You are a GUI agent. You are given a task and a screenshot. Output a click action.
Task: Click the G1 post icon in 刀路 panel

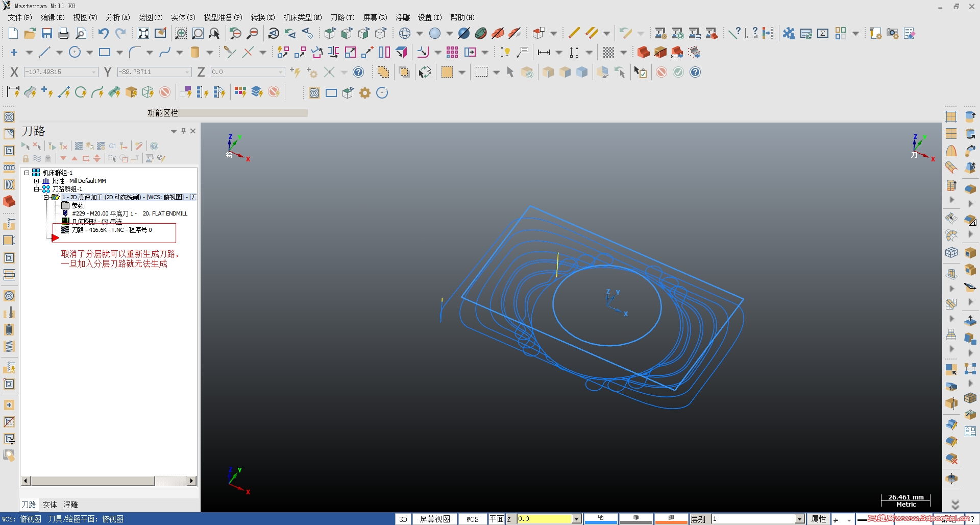pos(112,146)
